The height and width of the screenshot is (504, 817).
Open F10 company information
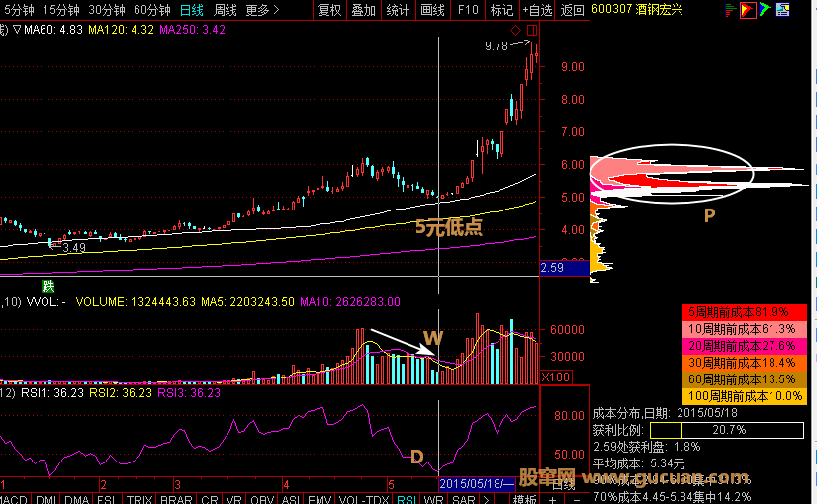(x=468, y=10)
